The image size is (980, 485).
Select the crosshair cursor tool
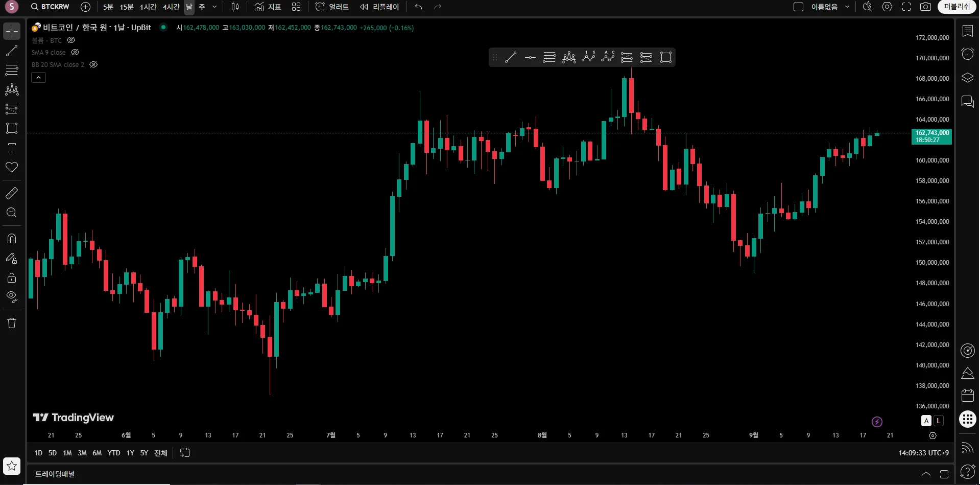click(x=12, y=31)
